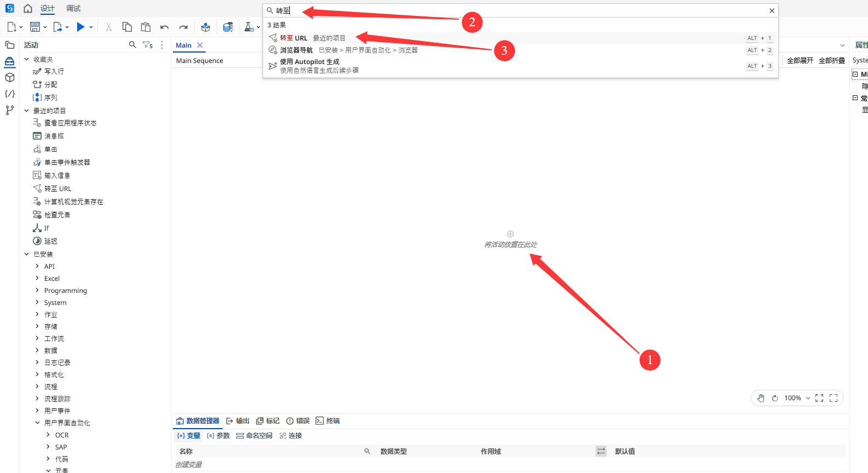The image size is (868, 473).
Task: Open the Project panel folder icon
Action: [x=10, y=45]
